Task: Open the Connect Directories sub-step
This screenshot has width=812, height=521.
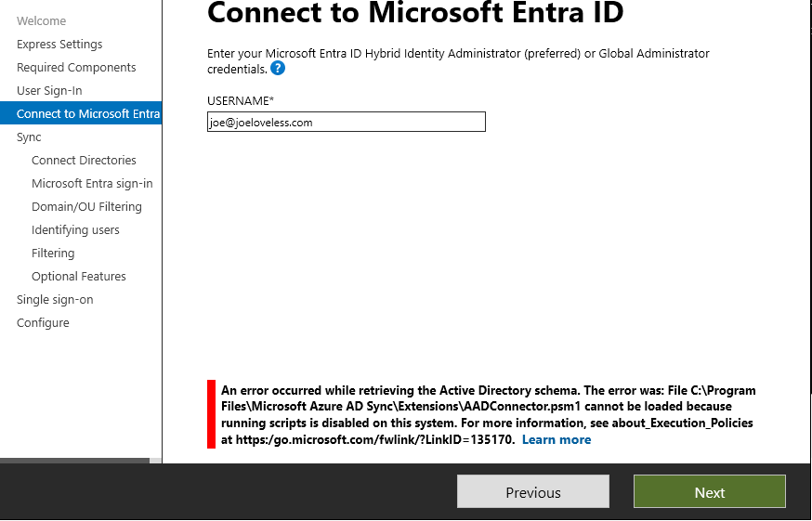Action: coord(84,160)
